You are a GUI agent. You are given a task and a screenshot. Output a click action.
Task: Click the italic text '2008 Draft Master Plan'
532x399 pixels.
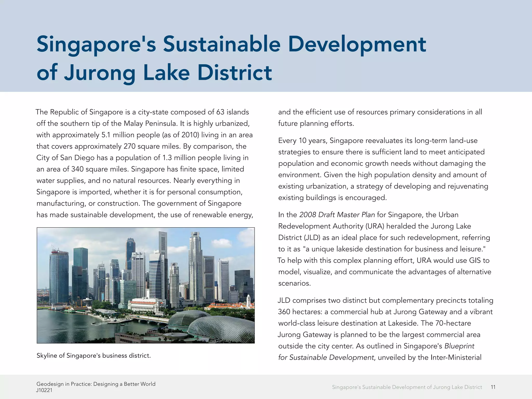click(x=337, y=215)
